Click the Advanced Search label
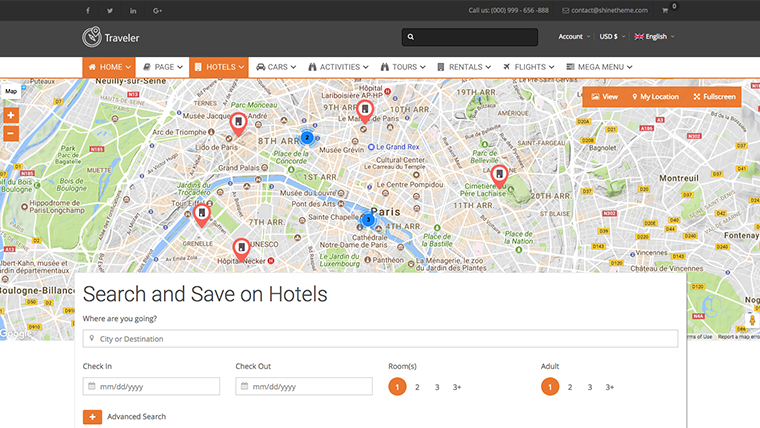The width and height of the screenshot is (760, 428). point(136,416)
